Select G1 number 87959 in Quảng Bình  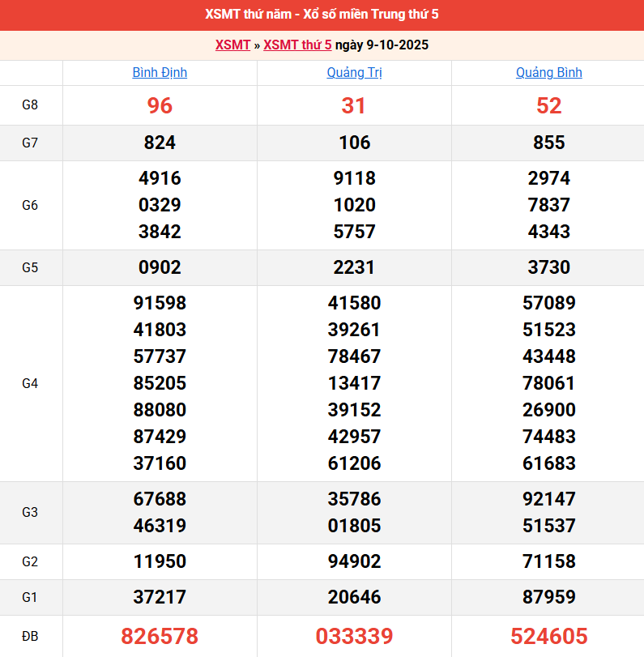click(548, 598)
